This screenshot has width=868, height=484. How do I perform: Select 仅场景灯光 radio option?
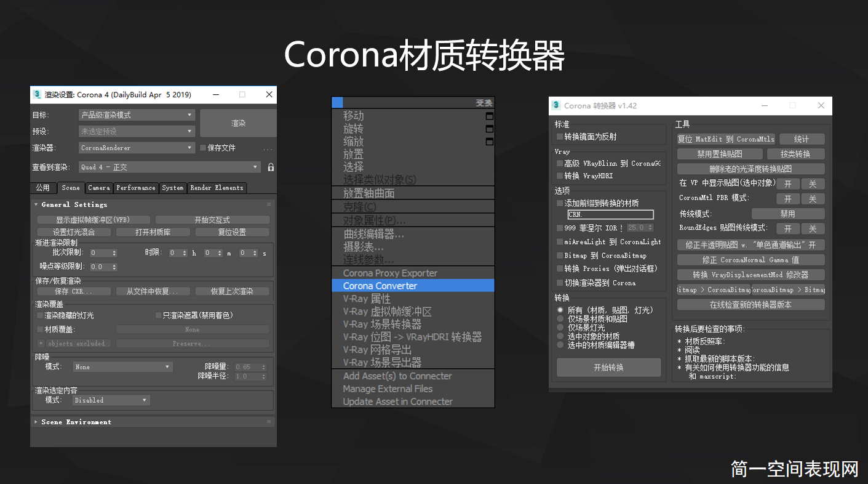pyautogui.click(x=560, y=328)
